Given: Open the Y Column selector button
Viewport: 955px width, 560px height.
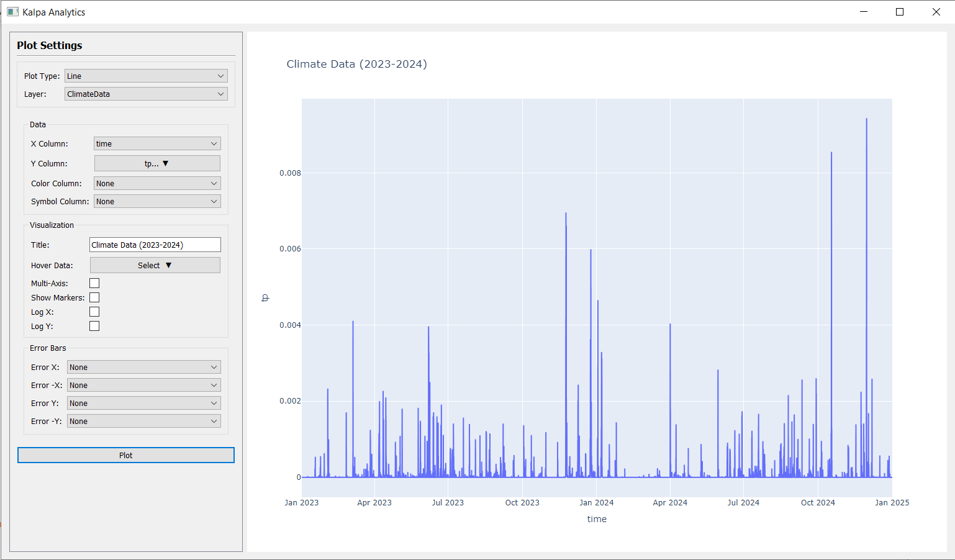Looking at the screenshot, I should 157,163.
